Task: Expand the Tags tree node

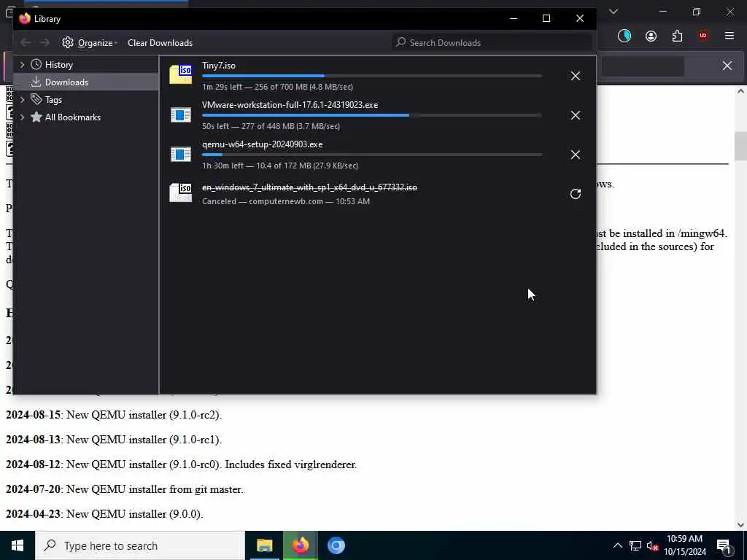Action: [x=22, y=100]
